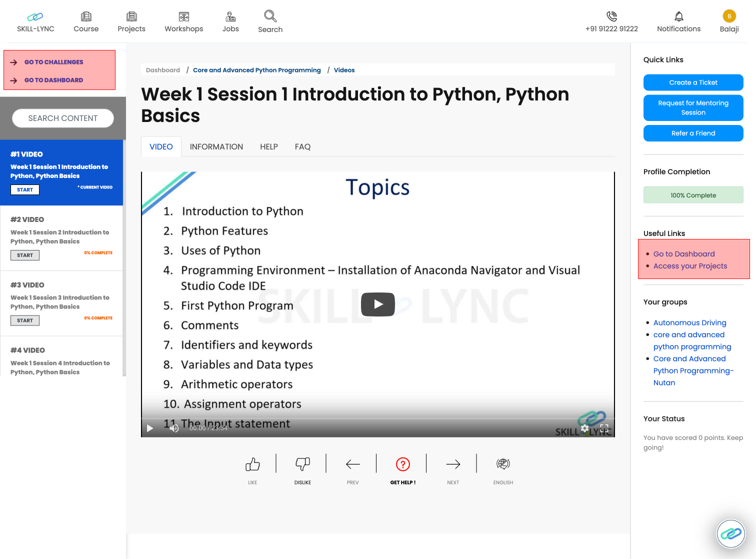Click the phone call icon

coord(611,16)
